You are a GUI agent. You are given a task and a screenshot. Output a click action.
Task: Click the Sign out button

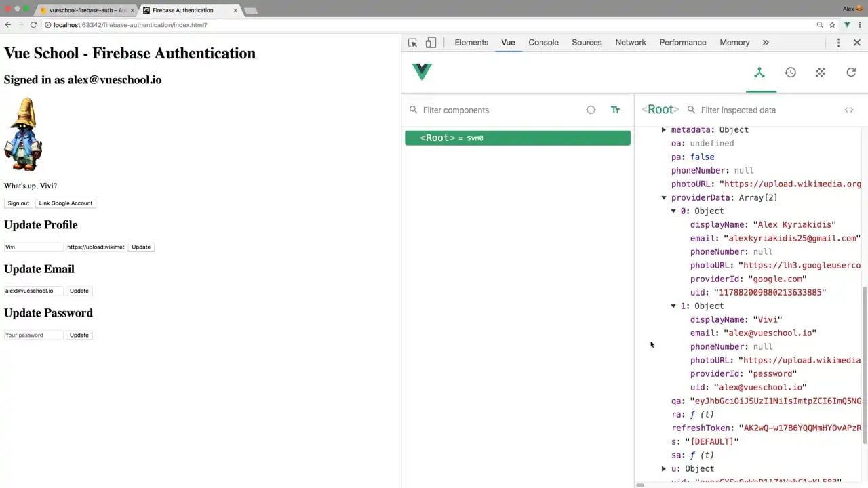click(18, 203)
